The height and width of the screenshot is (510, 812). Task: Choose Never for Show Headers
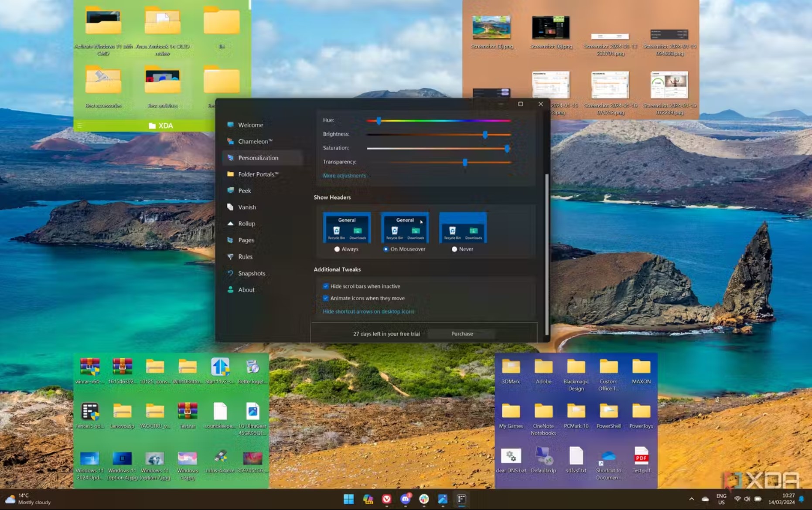[454, 249]
